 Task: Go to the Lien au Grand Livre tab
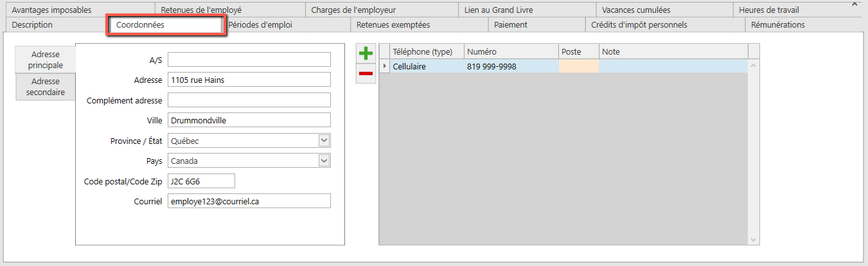pos(526,10)
